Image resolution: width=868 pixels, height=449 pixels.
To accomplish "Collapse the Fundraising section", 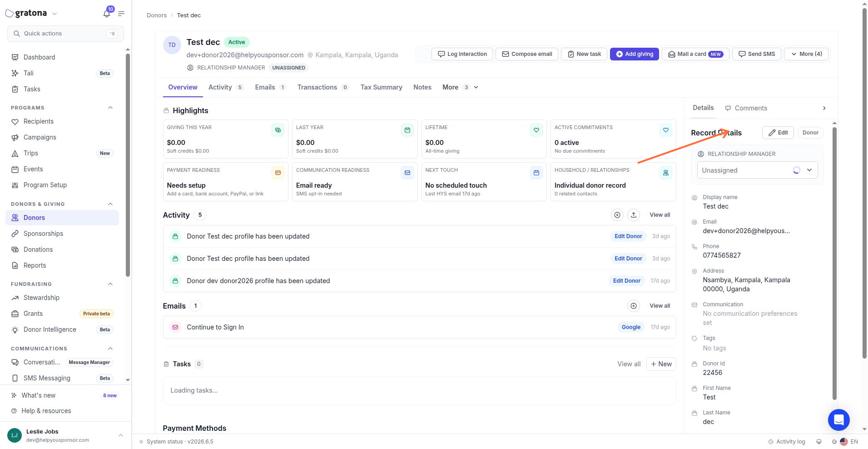I will coord(110,284).
